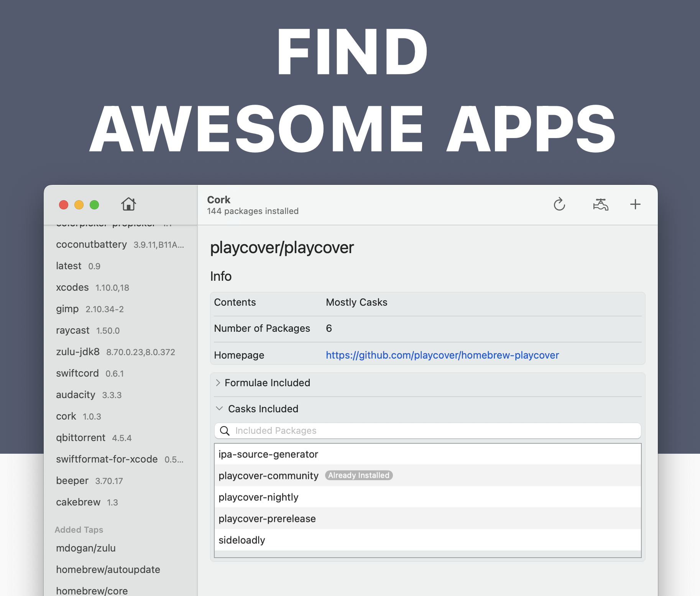This screenshot has height=596, width=700.
Task: Open the add tap faucet icon
Action: click(600, 204)
